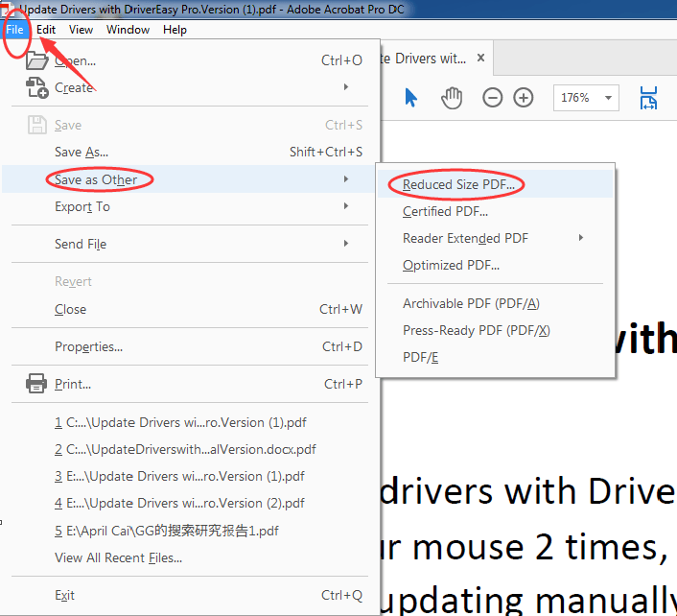The width and height of the screenshot is (677, 616).
Task: Click the zoom in plus icon
Action: (524, 98)
